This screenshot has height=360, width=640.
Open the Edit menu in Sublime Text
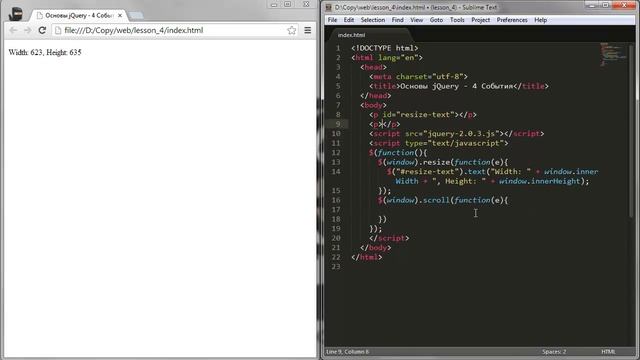349,20
